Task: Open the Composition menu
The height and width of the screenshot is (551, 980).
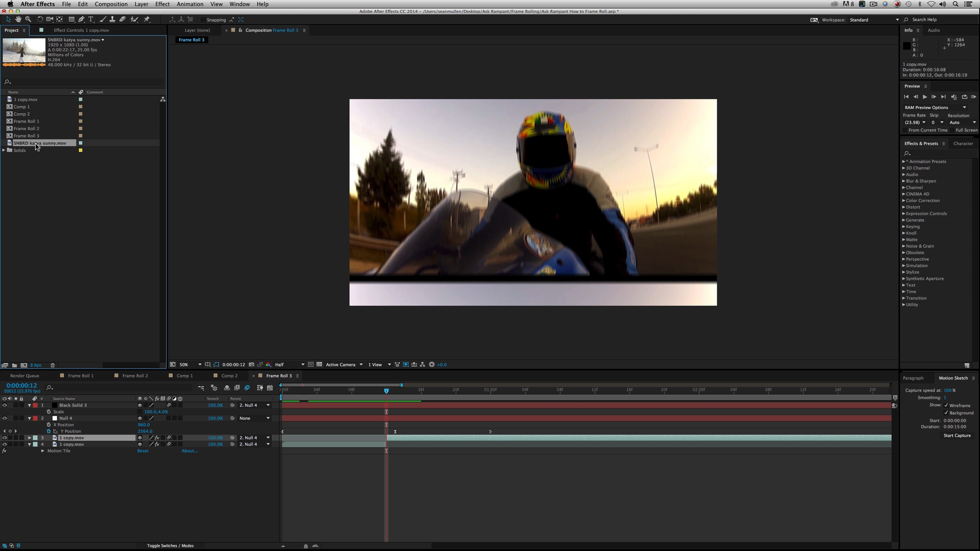Action: point(111,4)
